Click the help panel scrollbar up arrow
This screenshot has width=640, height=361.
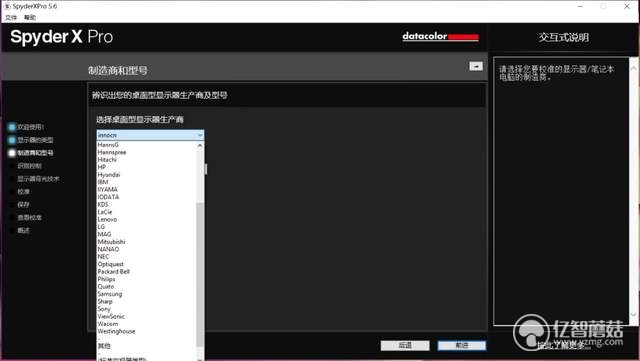pos(633,68)
